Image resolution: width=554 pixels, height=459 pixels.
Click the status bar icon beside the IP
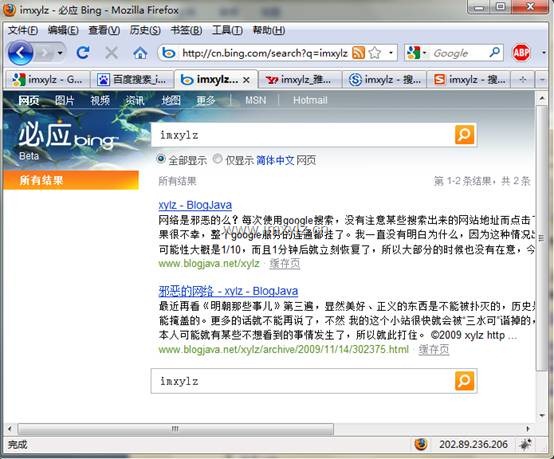coord(525,444)
